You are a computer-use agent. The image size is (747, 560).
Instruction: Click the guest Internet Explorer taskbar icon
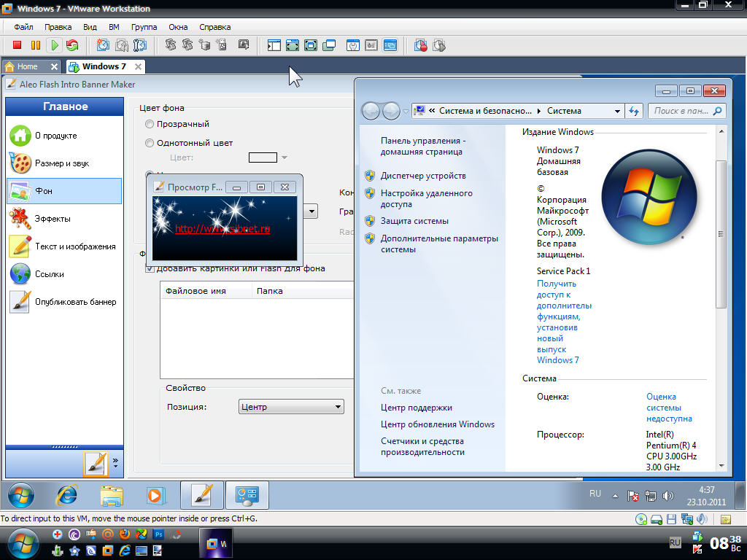tap(67, 495)
